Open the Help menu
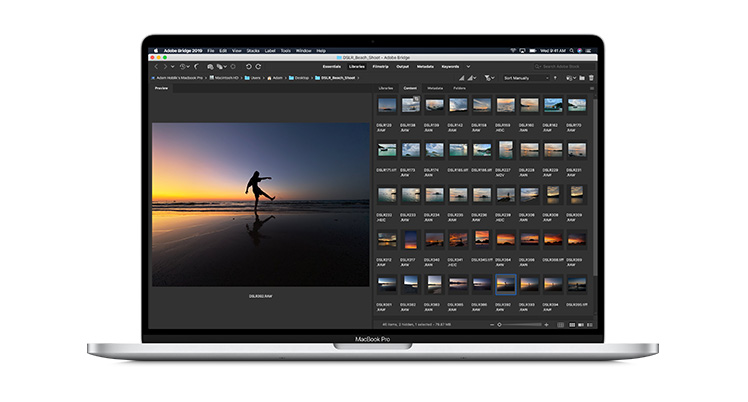The width and height of the screenshot is (748, 402). [x=321, y=51]
